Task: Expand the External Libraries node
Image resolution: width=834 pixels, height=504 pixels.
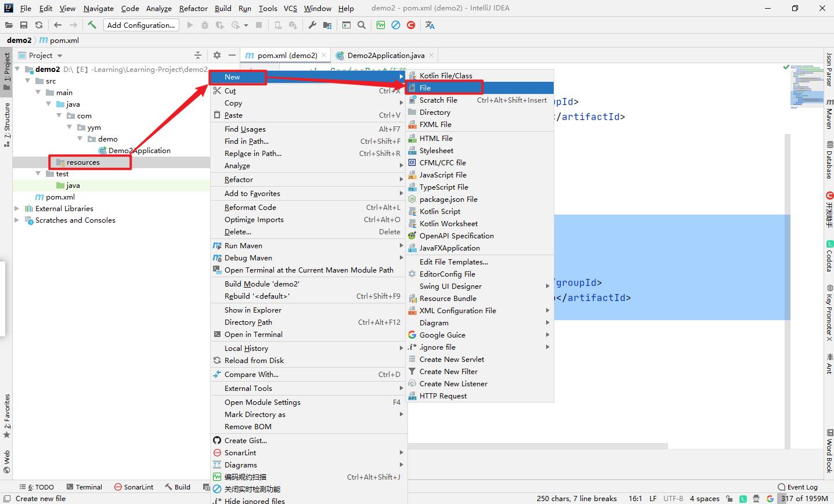Action: pos(17,208)
